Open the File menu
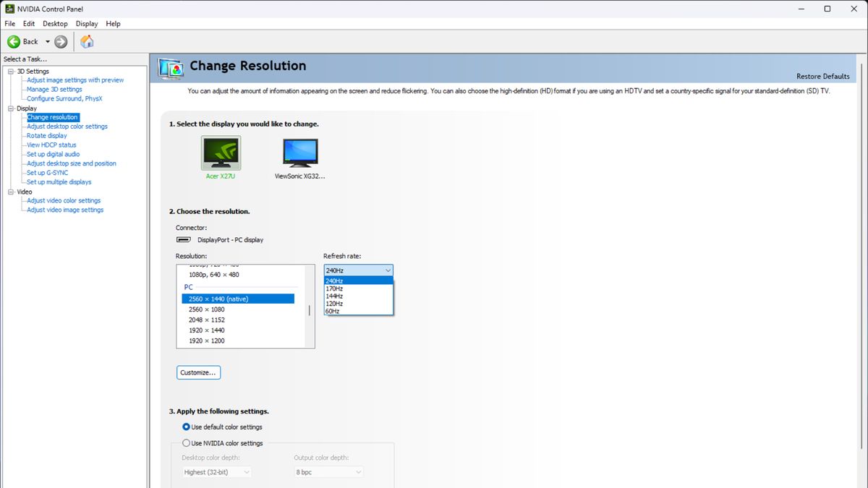Image resolution: width=868 pixels, height=488 pixels. click(x=9, y=24)
